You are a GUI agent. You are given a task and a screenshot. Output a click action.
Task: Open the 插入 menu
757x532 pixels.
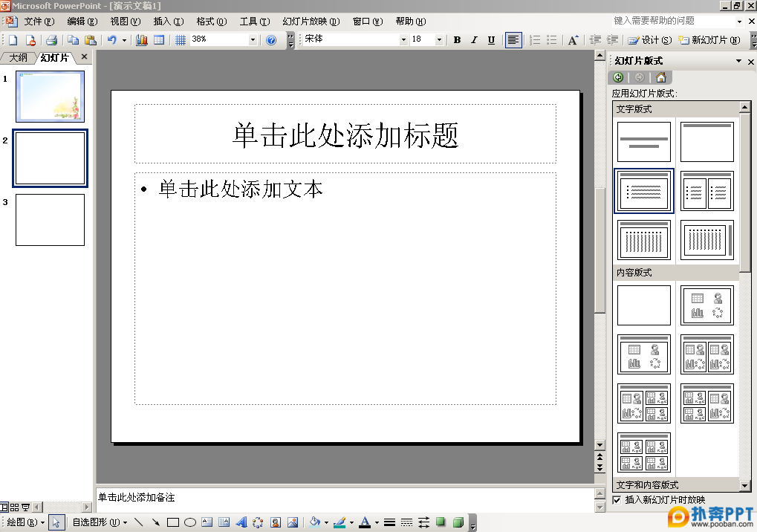[x=169, y=22]
